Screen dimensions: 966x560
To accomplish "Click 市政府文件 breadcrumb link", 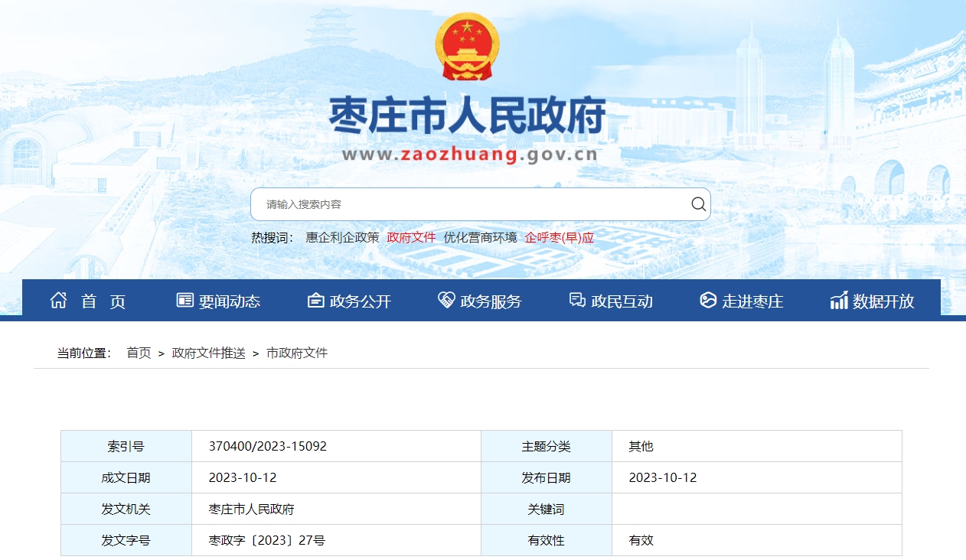I will click(296, 353).
